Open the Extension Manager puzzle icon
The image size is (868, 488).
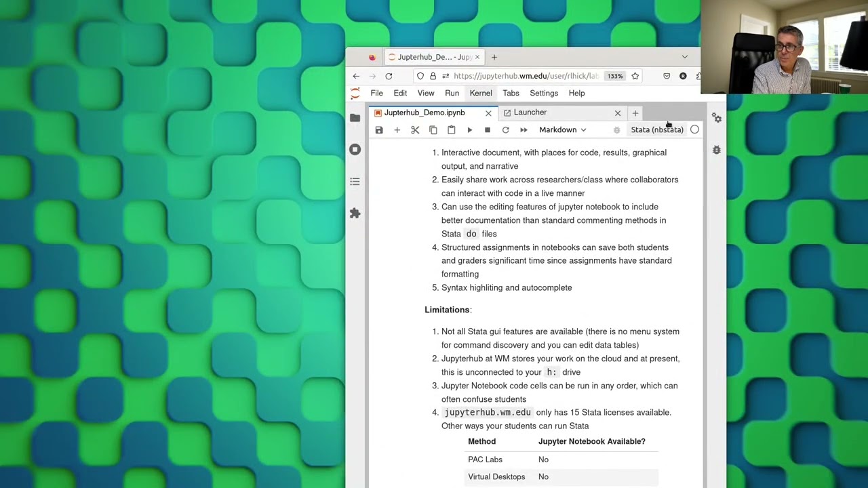click(355, 213)
